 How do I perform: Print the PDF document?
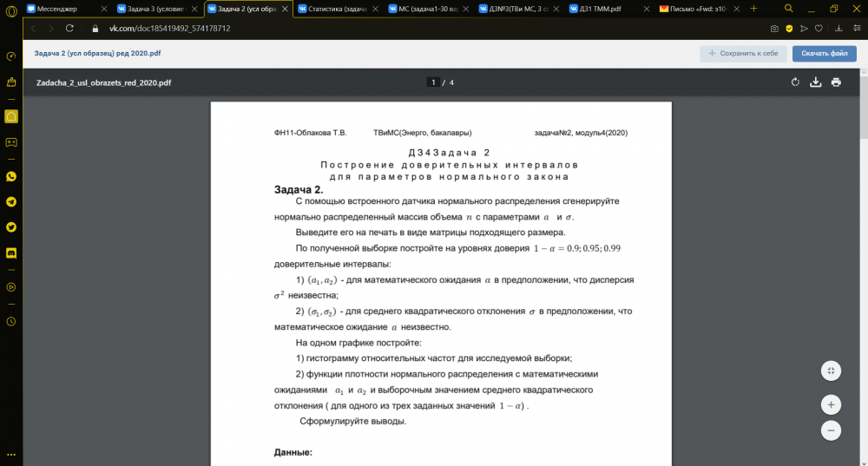[x=836, y=82]
